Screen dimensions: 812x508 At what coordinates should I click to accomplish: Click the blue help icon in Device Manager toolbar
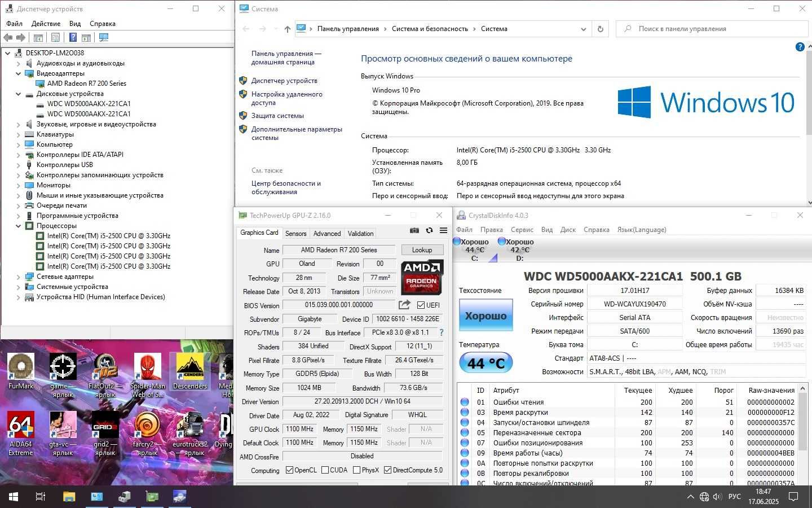(73, 37)
